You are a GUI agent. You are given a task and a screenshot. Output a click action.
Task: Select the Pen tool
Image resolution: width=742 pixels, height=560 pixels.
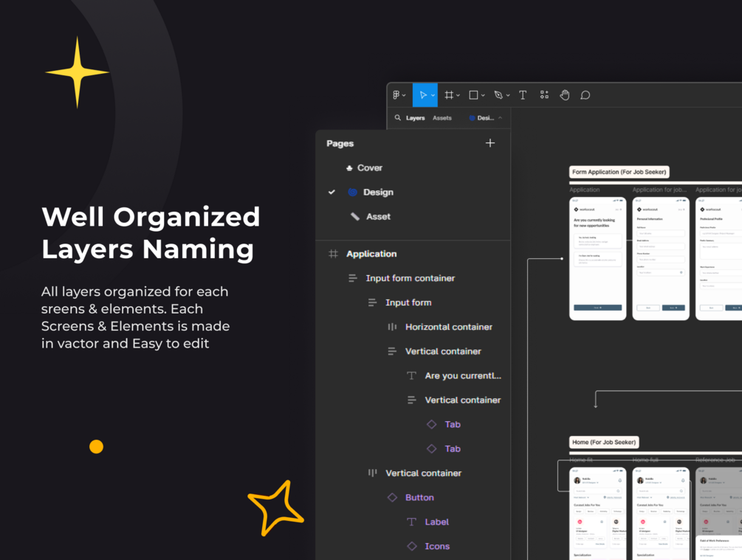(x=498, y=95)
